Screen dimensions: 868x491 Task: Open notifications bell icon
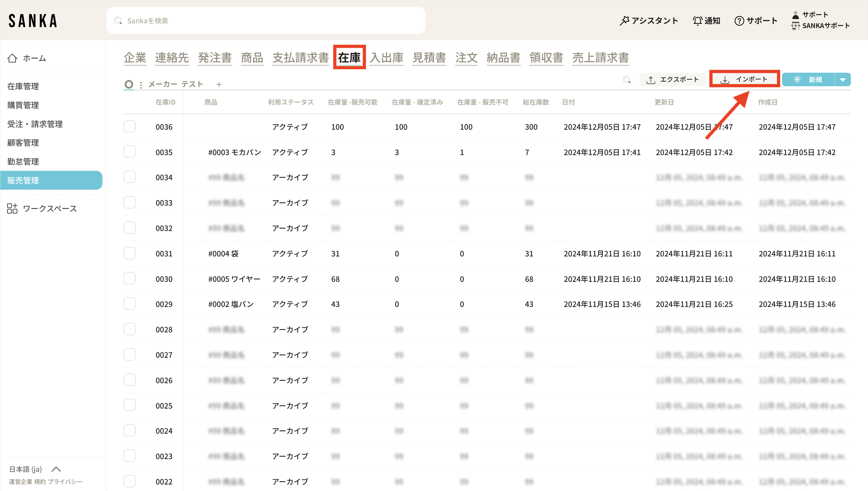click(x=697, y=21)
